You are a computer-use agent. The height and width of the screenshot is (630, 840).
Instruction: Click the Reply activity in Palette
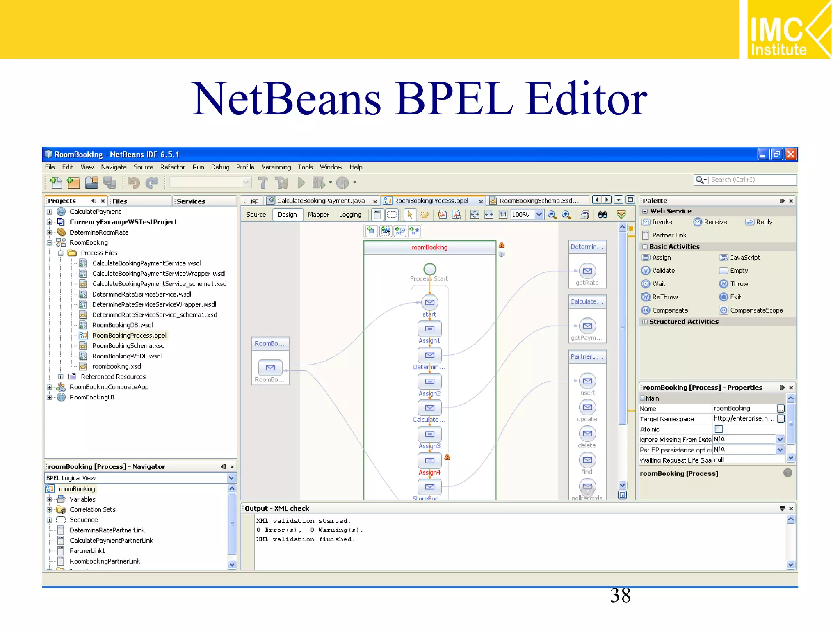(759, 222)
